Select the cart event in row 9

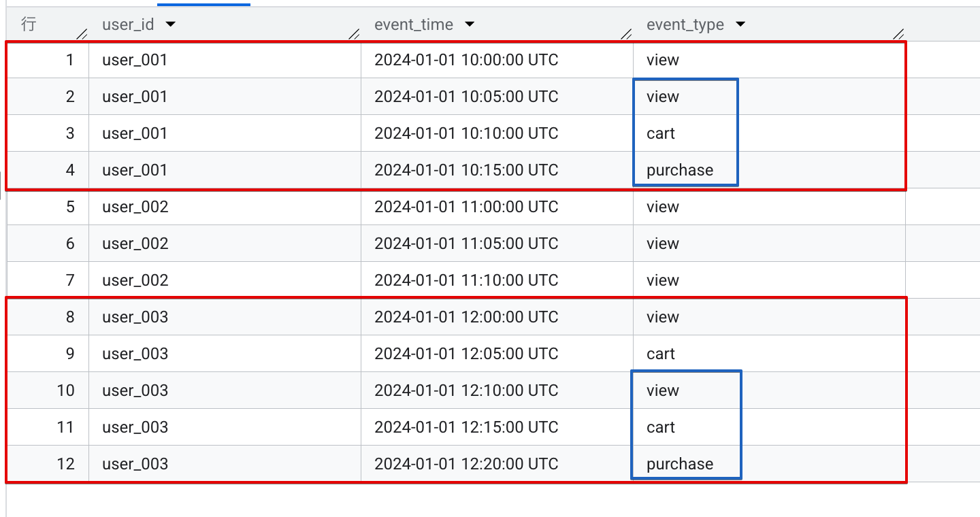(660, 354)
